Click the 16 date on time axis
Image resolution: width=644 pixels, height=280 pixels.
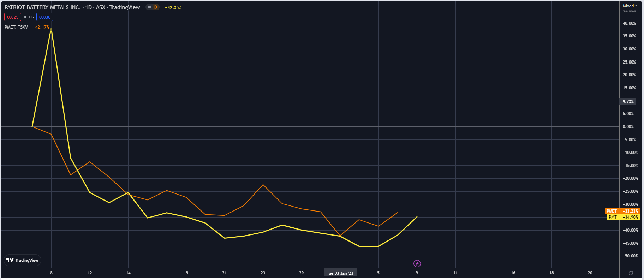pyautogui.click(x=513, y=273)
